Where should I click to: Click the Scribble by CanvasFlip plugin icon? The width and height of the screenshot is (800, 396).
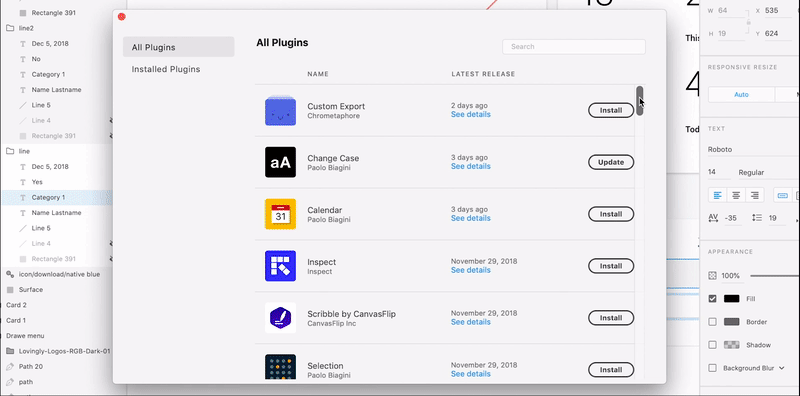tap(280, 318)
